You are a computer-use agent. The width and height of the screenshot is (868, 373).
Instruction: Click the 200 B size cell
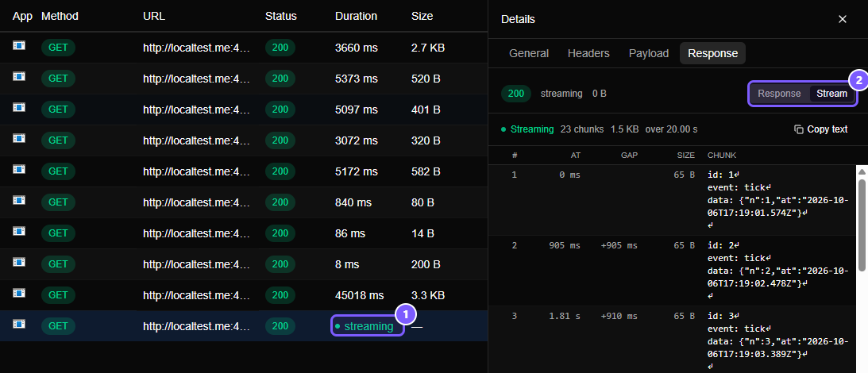(426, 264)
